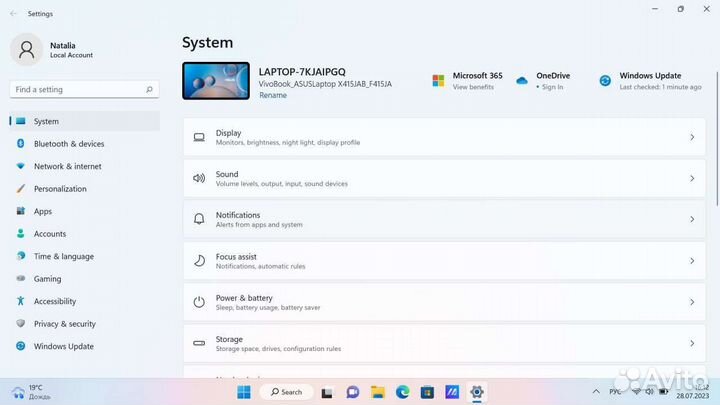Screen dimensions: 720x405
Task: Click the Storage drive icon
Action: pyautogui.click(x=199, y=343)
